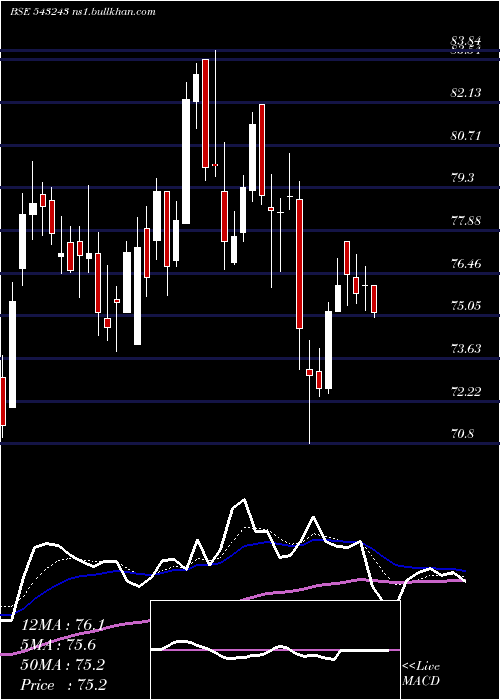Click the 82.13 price level label

pos(466,93)
